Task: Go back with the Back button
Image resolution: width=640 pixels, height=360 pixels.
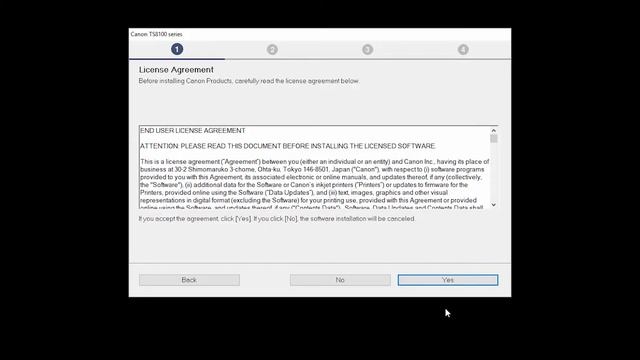Action: [189, 280]
